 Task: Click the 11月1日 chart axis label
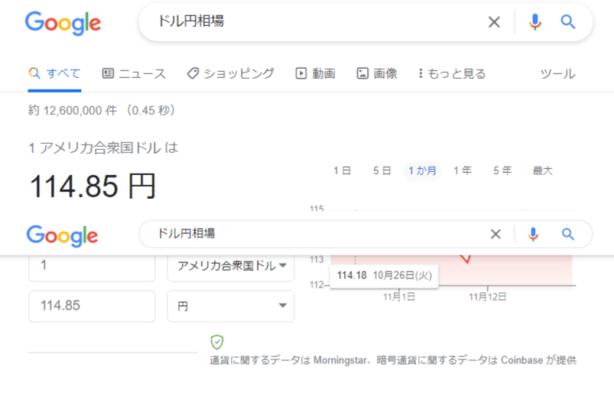pyautogui.click(x=399, y=297)
